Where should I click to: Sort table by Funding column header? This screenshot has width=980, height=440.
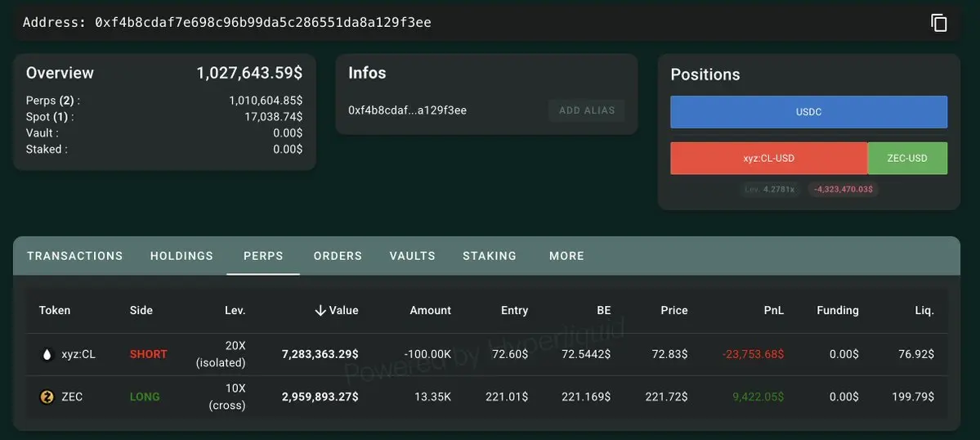click(838, 311)
